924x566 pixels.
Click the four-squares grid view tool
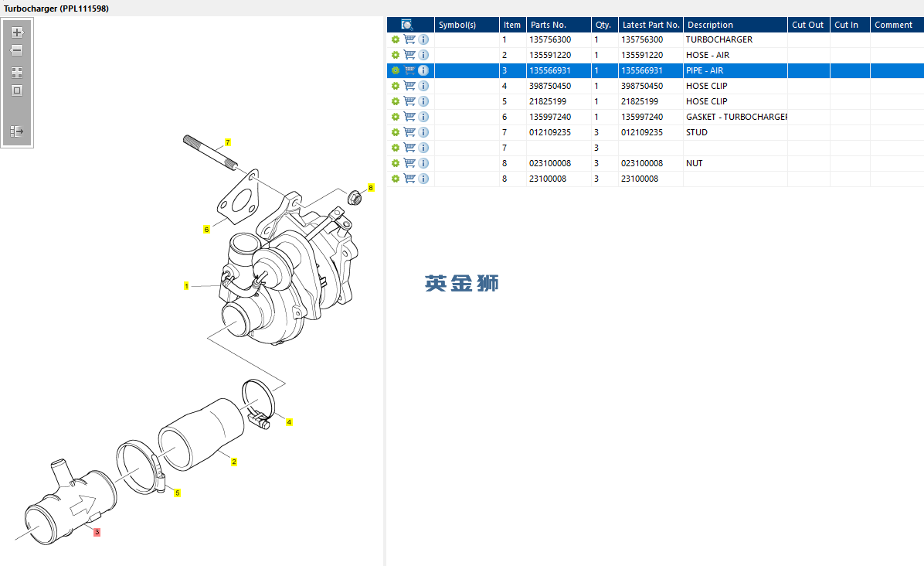[x=17, y=73]
